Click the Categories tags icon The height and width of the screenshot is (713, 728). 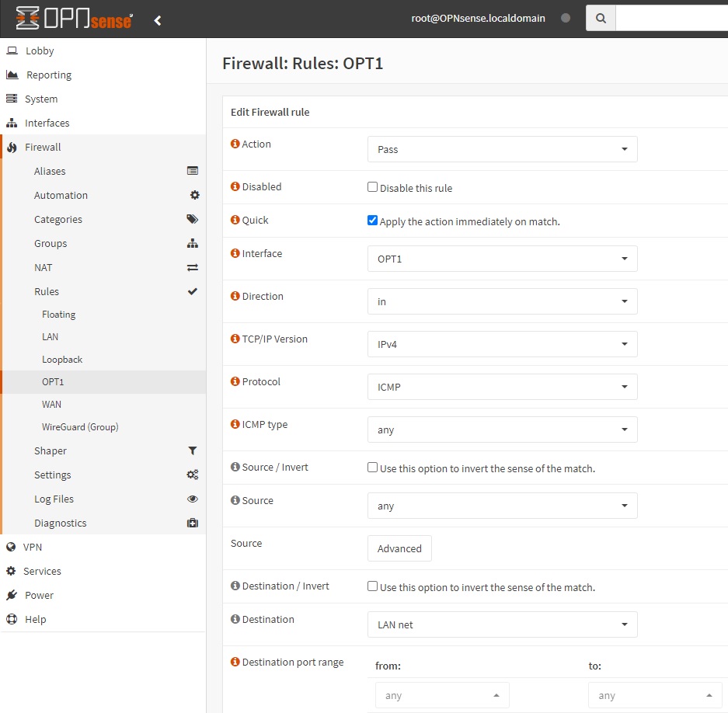(x=193, y=219)
